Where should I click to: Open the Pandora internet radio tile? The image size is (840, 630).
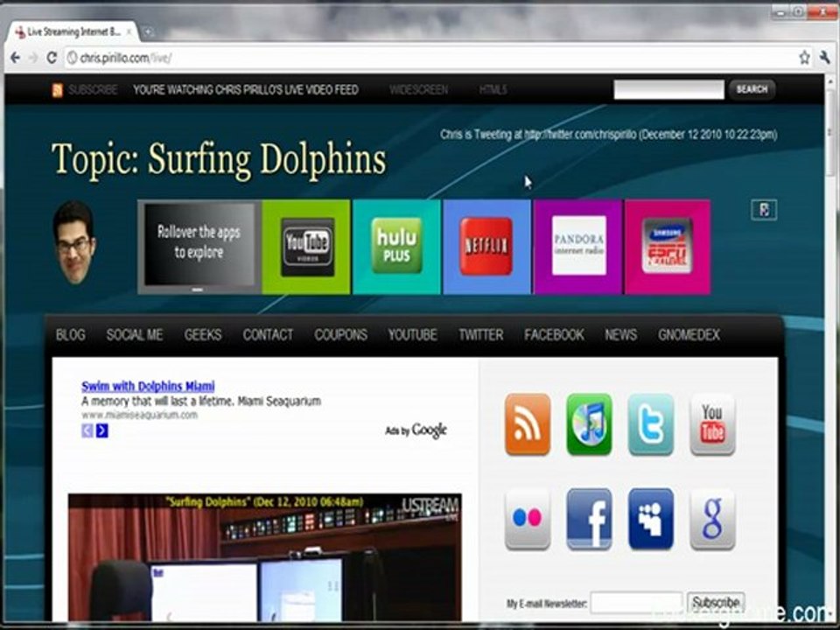click(578, 247)
